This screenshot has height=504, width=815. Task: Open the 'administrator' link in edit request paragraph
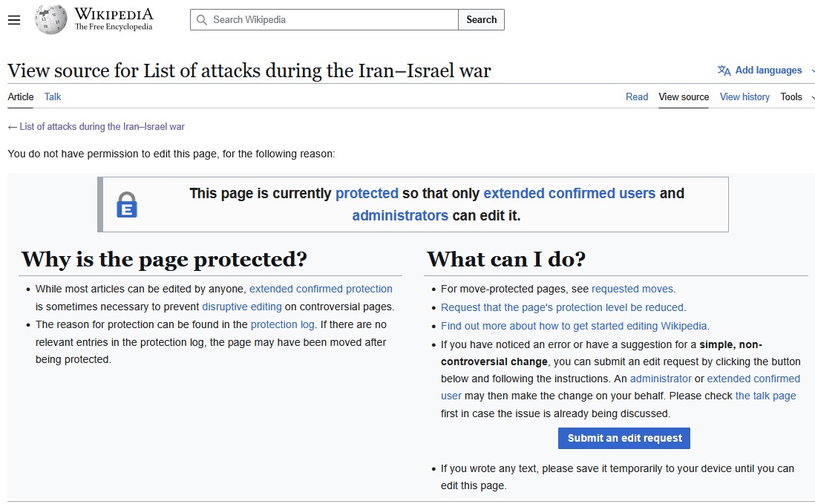point(661,379)
